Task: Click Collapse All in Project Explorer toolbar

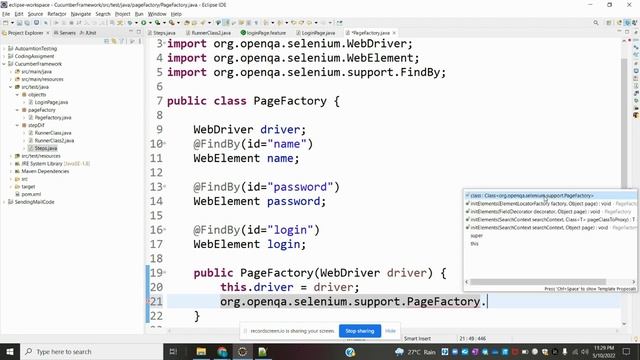Action: coord(107,41)
